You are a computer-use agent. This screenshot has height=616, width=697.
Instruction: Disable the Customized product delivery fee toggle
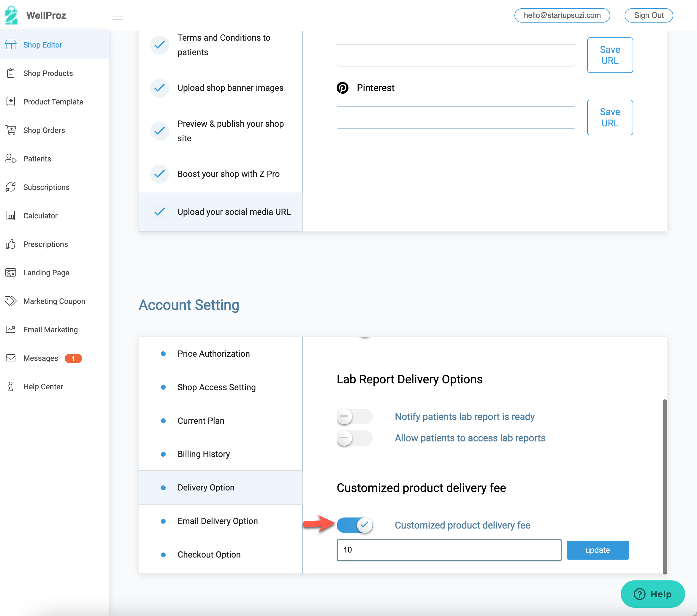[x=354, y=525]
